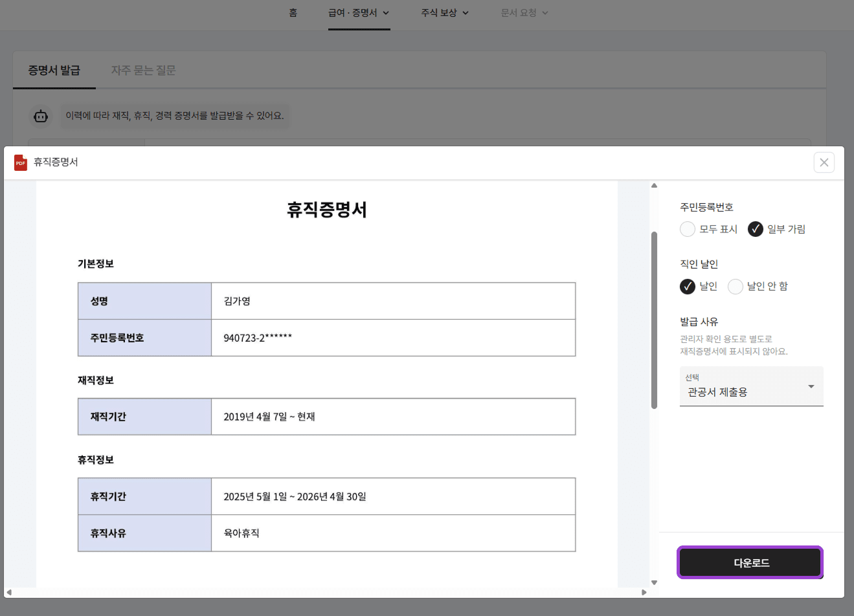The image size is (854, 616).
Task: Click 2019년 4월 7일 ~ 현재 cell
Action: pos(393,417)
